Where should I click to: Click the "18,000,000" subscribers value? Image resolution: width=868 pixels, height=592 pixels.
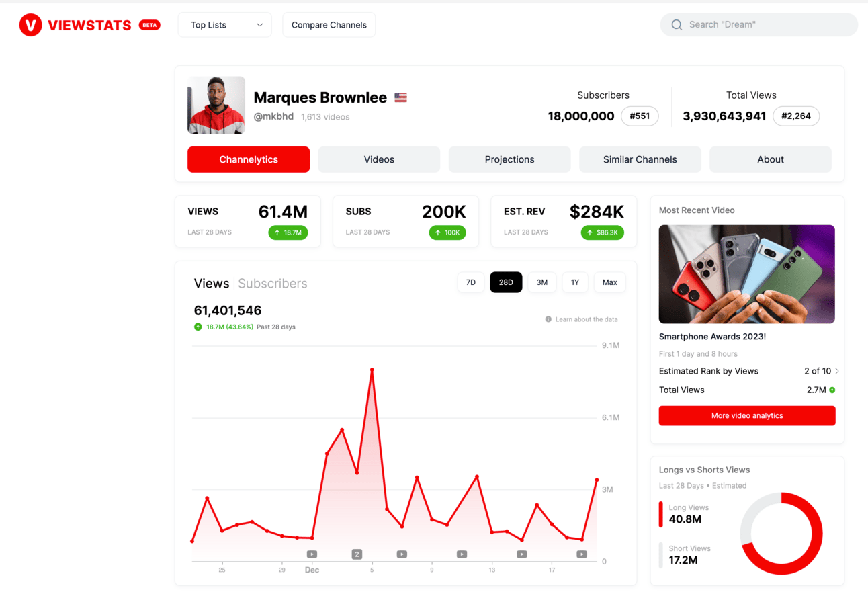click(581, 116)
